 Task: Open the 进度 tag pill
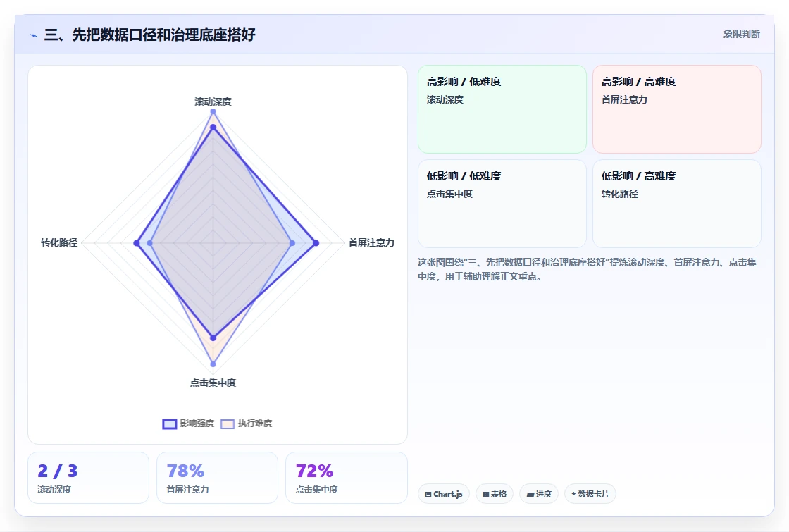(539, 494)
